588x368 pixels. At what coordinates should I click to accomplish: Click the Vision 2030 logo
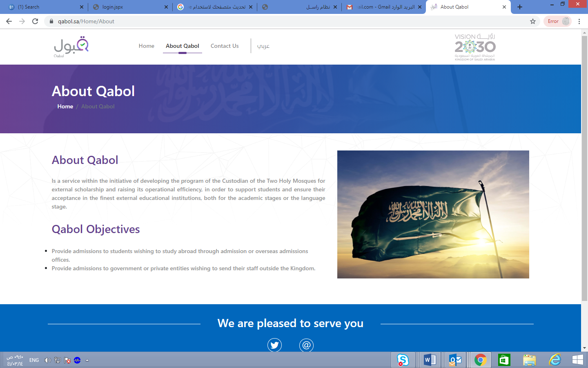475,47
